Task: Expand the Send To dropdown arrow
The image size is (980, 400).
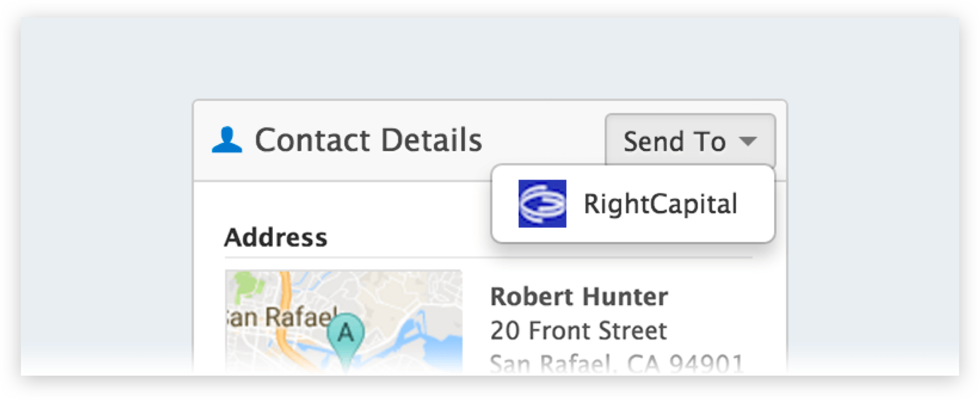Action: click(748, 141)
